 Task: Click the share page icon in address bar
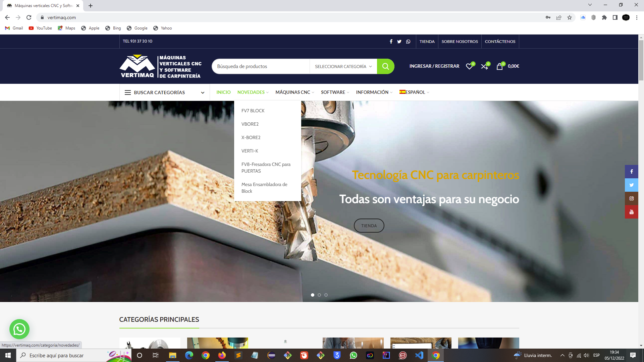[x=559, y=17]
